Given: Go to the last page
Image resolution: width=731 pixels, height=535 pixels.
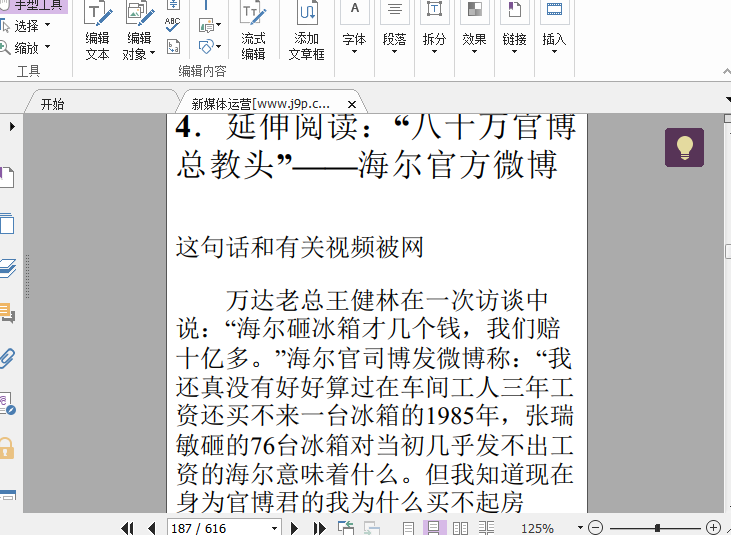Looking at the screenshot, I should click(x=319, y=528).
